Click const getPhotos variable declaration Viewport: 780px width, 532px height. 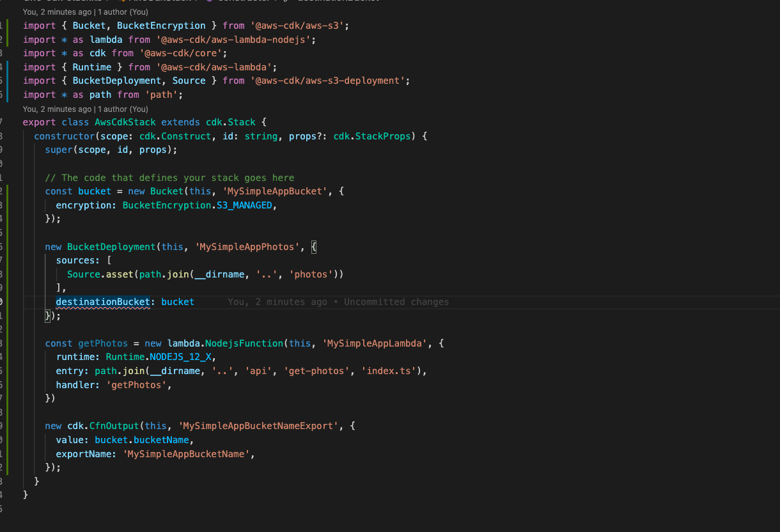pos(103,343)
